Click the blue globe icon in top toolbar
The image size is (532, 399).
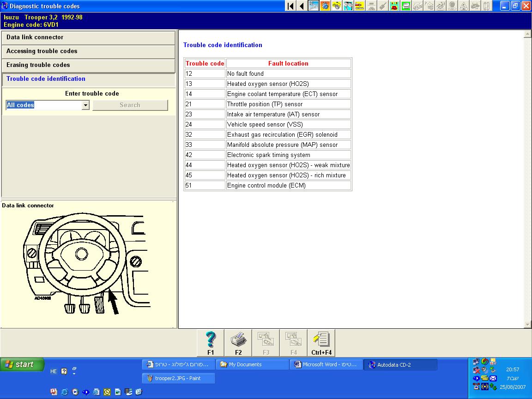point(325,6)
